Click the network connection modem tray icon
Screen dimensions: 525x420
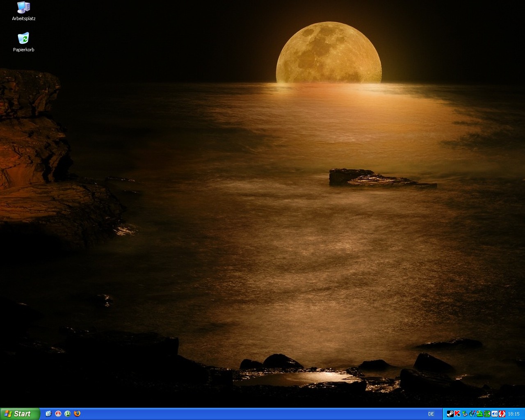tap(479, 414)
